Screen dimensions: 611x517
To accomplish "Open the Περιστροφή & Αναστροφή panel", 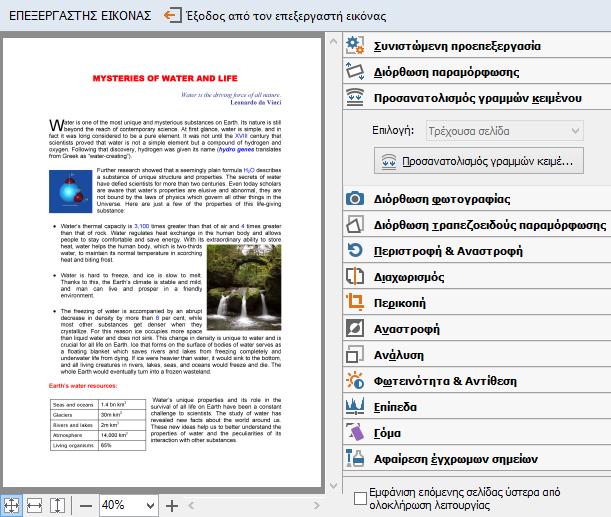I will 477,251.
